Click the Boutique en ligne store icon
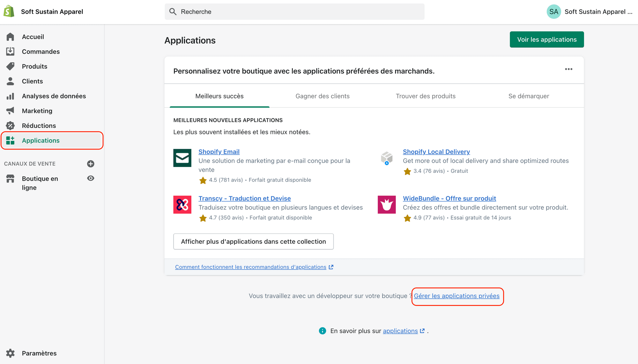This screenshot has width=638, height=364. point(10,178)
